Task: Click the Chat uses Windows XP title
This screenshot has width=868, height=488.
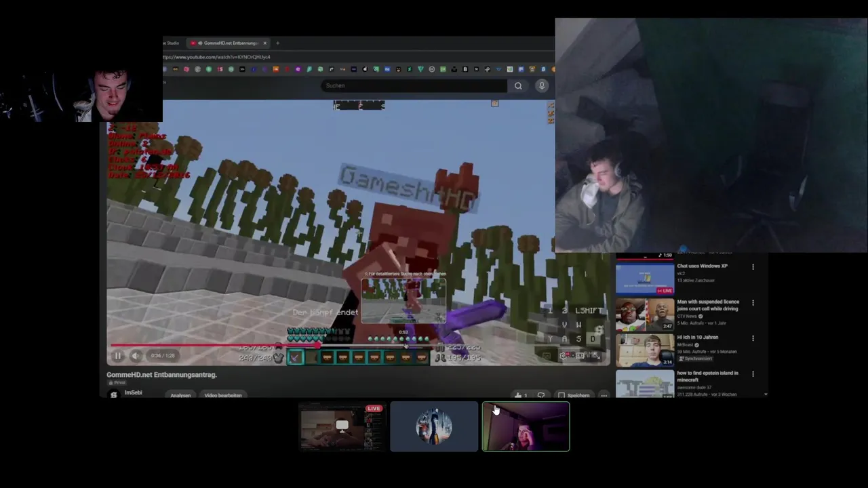Action: [702, 266]
